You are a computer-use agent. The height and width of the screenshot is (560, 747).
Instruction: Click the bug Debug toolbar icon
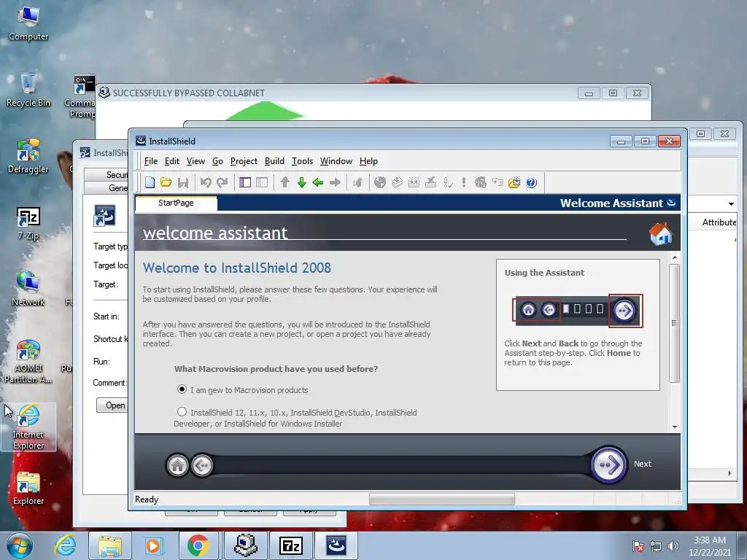[x=357, y=182]
